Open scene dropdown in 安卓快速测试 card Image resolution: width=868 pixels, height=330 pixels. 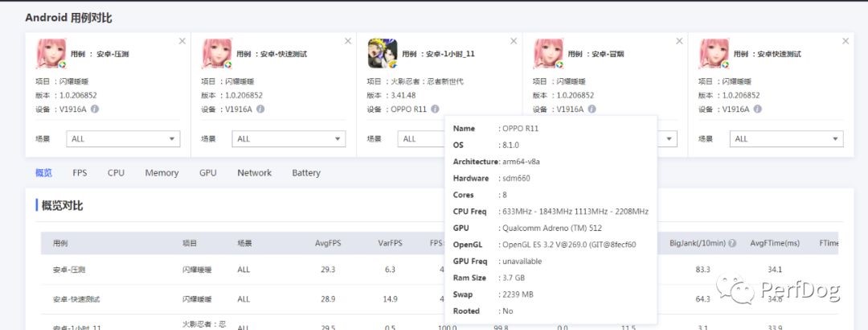coord(786,138)
